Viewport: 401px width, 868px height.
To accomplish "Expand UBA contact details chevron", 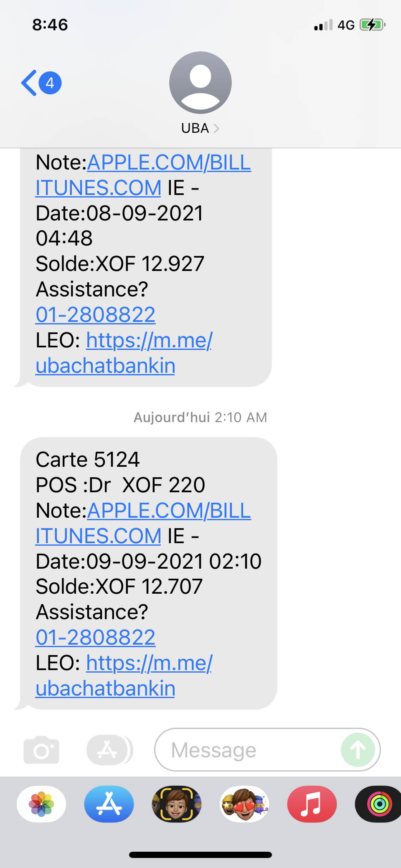I will [x=216, y=128].
